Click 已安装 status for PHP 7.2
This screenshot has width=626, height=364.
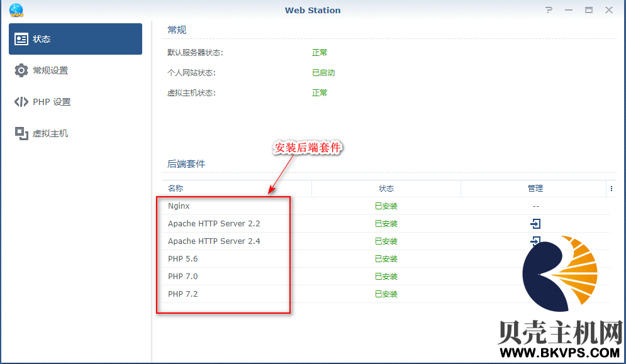[386, 294]
